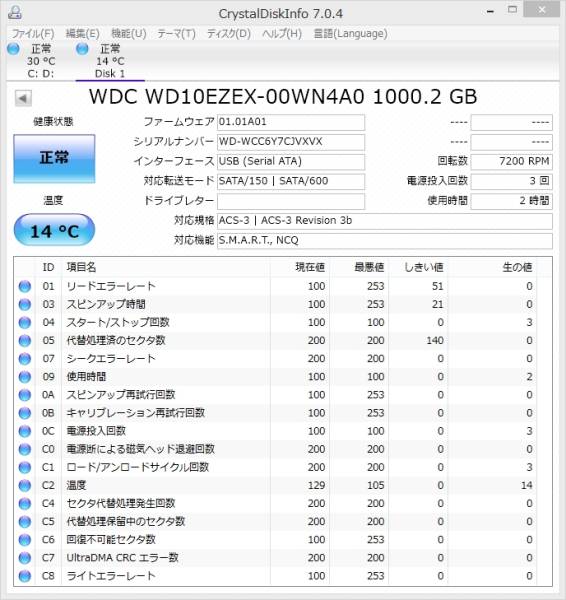
Task: Open the 機能(U) menu
Action: pos(129,34)
